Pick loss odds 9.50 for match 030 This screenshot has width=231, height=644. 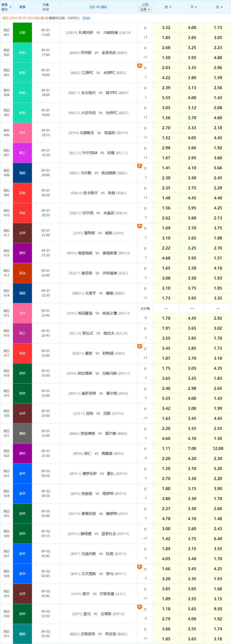point(218,609)
